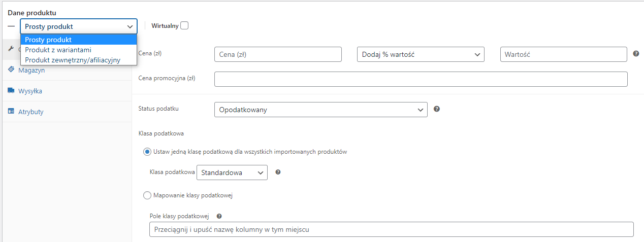
Task: Click the Cena promocyjna (zł) label
Action: 167,79
